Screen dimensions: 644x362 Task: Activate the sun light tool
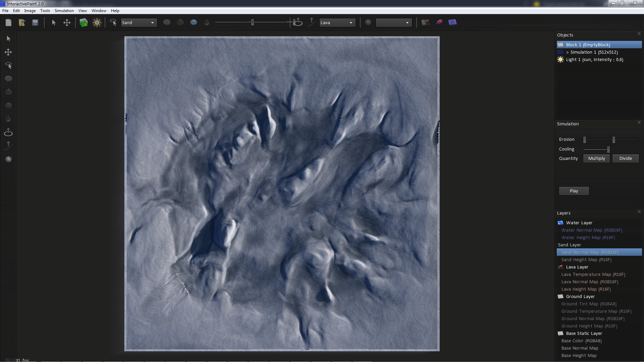[97, 22]
